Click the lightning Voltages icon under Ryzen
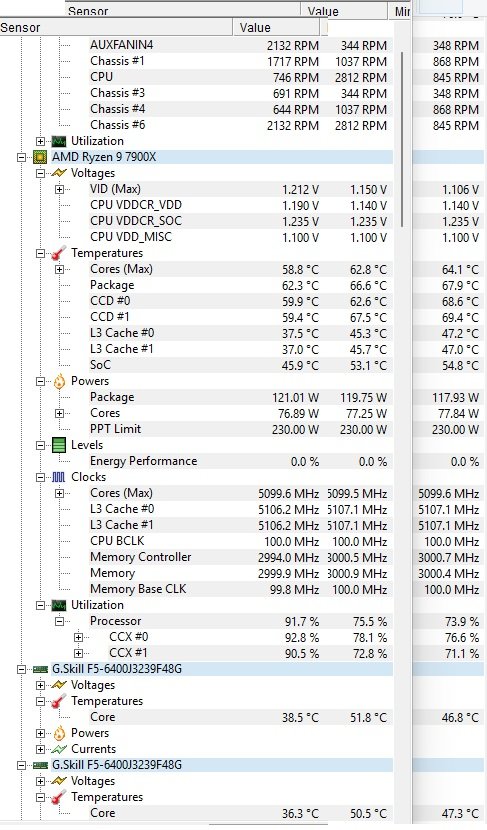Screen dimensions: 487x830 click(59, 173)
